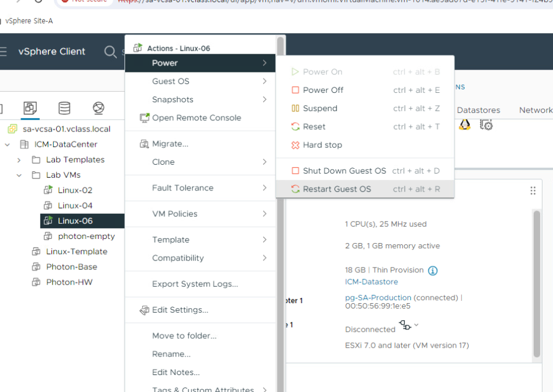The image size is (553, 392).
Task: Open the VM Policies submenu
Action: tap(200, 214)
